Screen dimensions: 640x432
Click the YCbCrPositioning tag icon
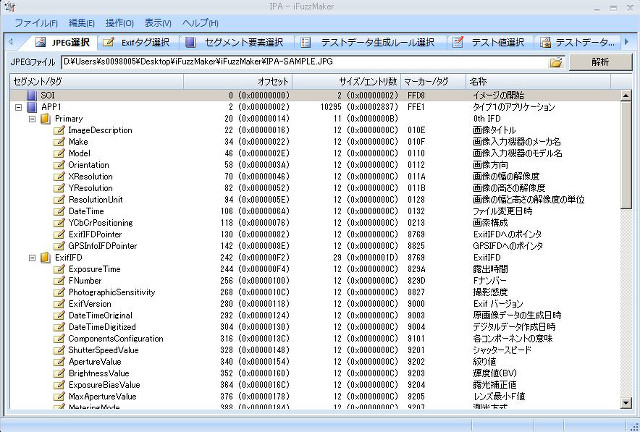click(x=59, y=223)
